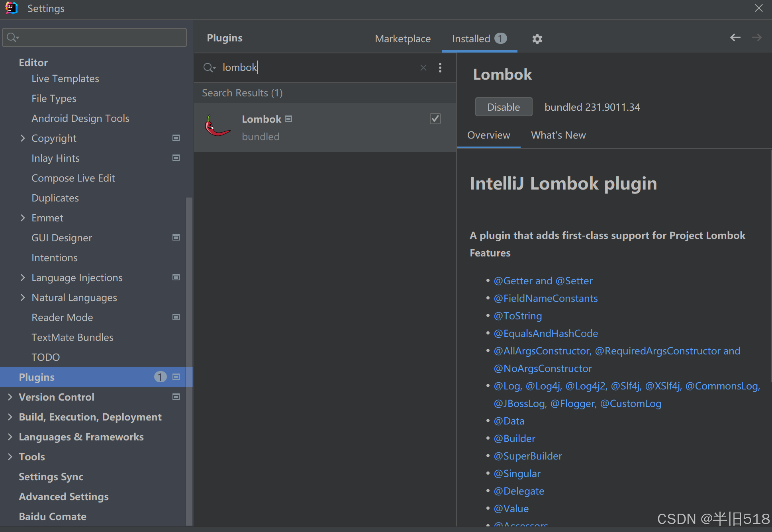Expand Languages & Frameworks section
Viewport: 772px width, 532px height.
click(10, 437)
